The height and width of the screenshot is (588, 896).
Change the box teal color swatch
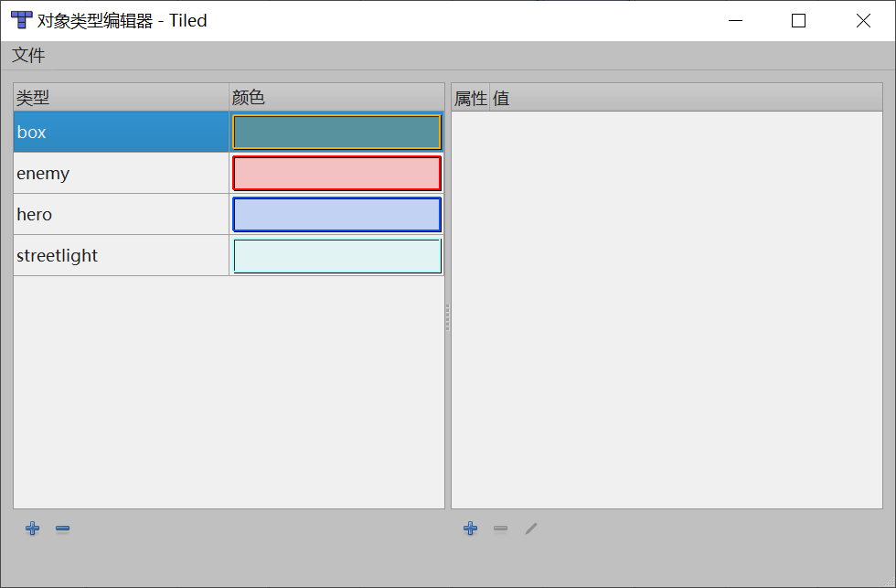[x=337, y=132]
